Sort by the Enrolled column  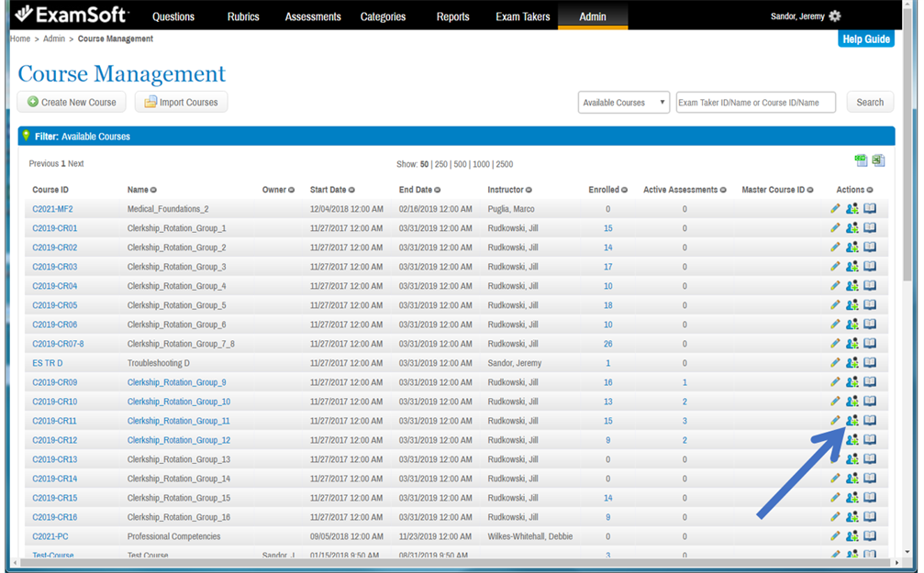click(x=607, y=190)
